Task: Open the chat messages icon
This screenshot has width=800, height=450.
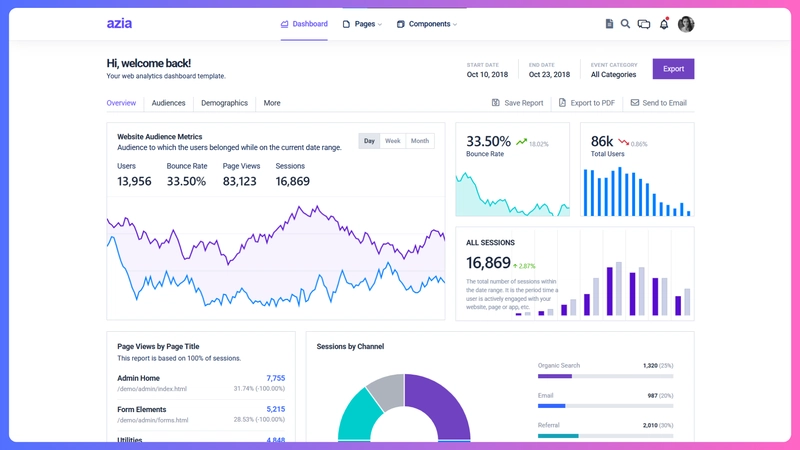Action: [644, 24]
